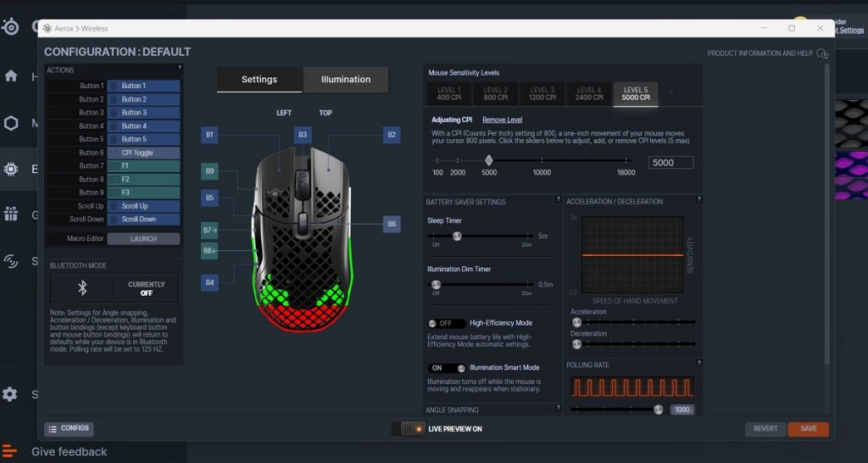The width and height of the screenshot is (868, 463).
Task: Click the Bluetooth icon in Bluetooth Mode
Action: (82, 288)
